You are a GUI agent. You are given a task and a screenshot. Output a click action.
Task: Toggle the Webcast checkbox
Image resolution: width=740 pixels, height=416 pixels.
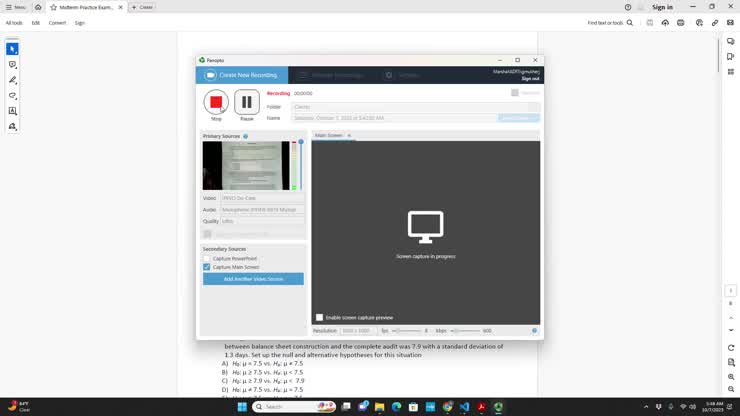point(515,93)
